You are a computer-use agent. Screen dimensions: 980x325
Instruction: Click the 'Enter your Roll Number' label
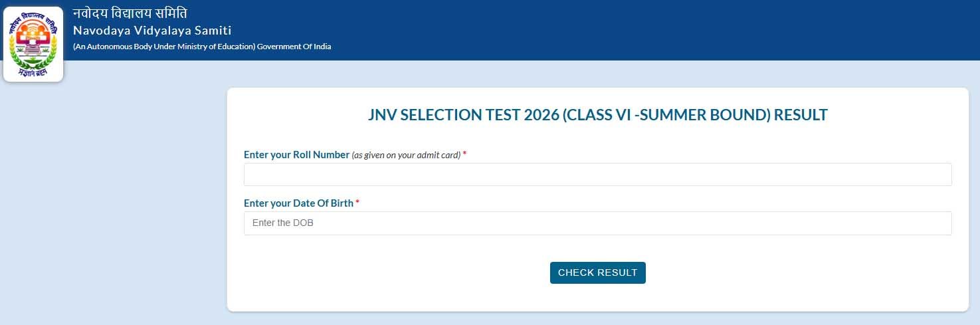(x=296, y=155)
